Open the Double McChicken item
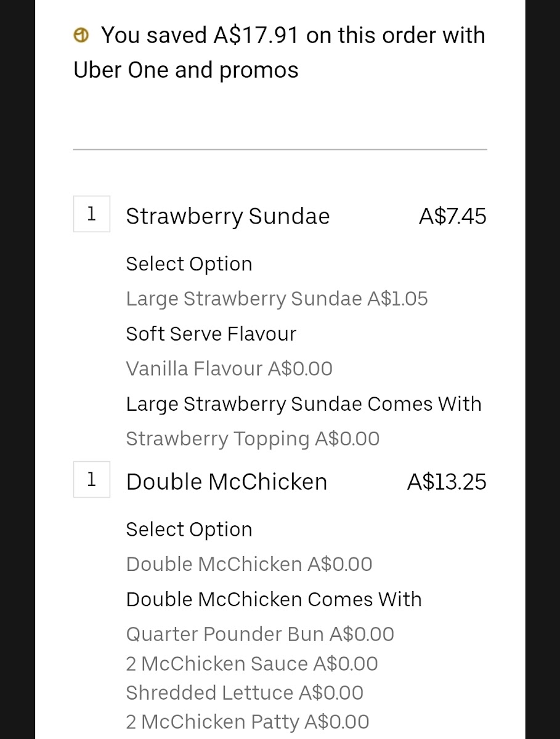The image size is (560, 739). 227,482
